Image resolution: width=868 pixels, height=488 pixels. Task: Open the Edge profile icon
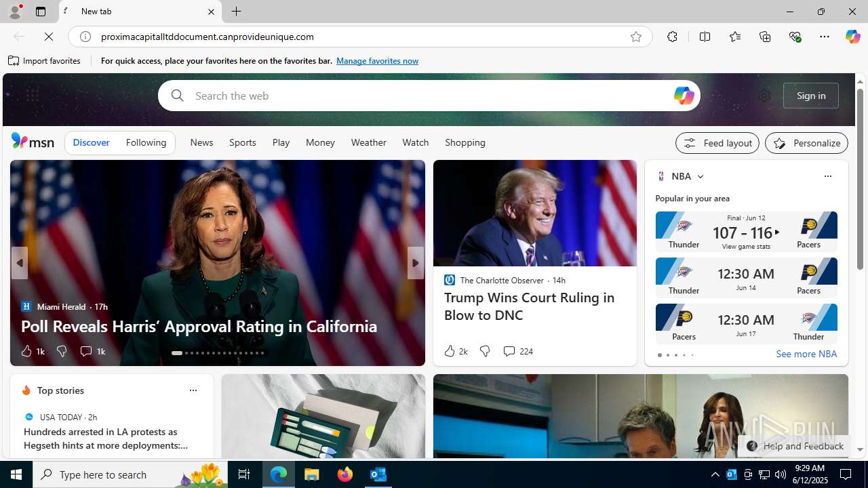click(x=14, y=12)
